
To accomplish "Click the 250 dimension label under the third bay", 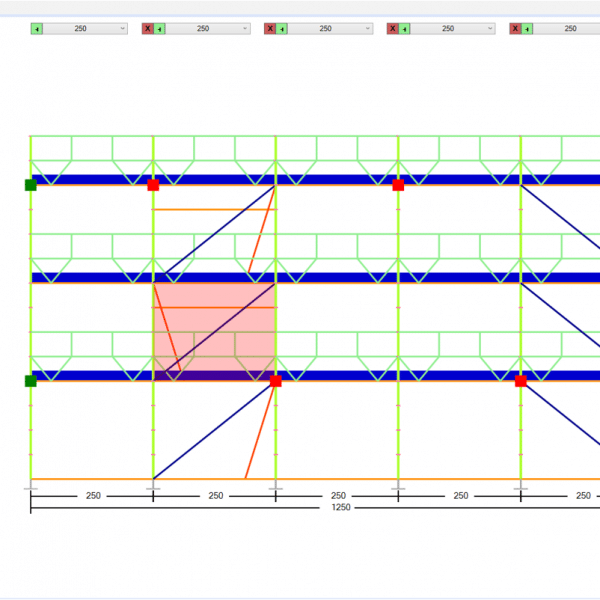I will [338, 496].
